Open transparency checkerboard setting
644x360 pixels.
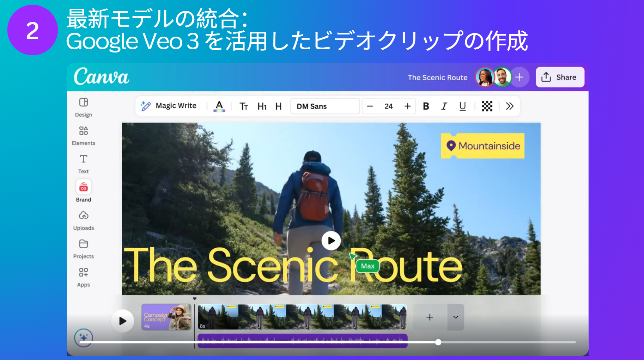click(487, 106)
